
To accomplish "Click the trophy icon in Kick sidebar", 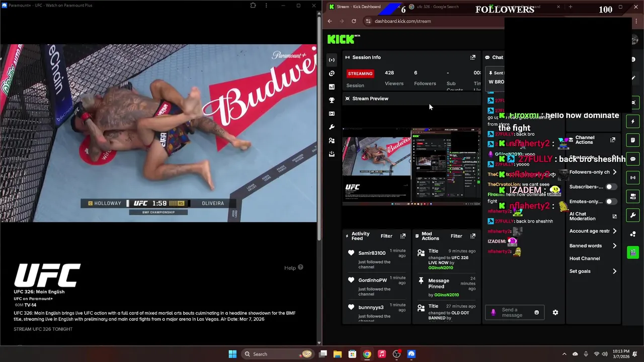I will (332, 100).
